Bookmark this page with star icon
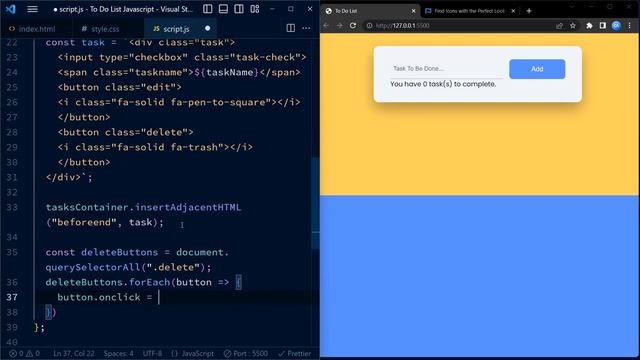This screenshot has width=640, height=360. (573, 26)
